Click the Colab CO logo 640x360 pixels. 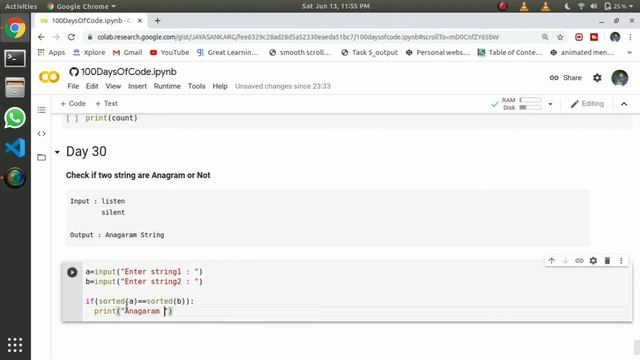point(49,77)
